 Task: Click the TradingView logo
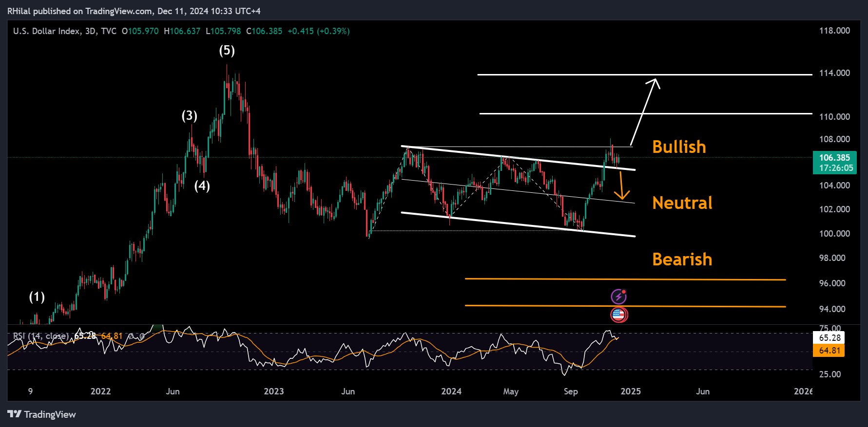[42, 414]
